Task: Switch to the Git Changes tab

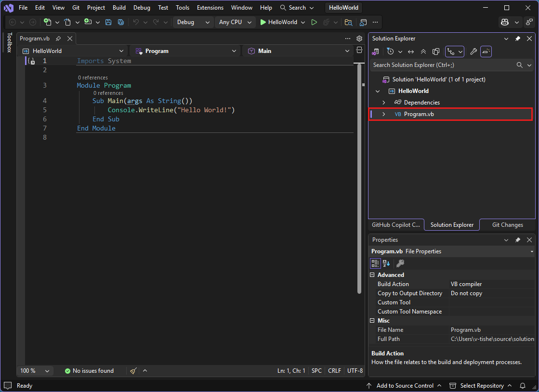Action: click(x=506, y=224)
